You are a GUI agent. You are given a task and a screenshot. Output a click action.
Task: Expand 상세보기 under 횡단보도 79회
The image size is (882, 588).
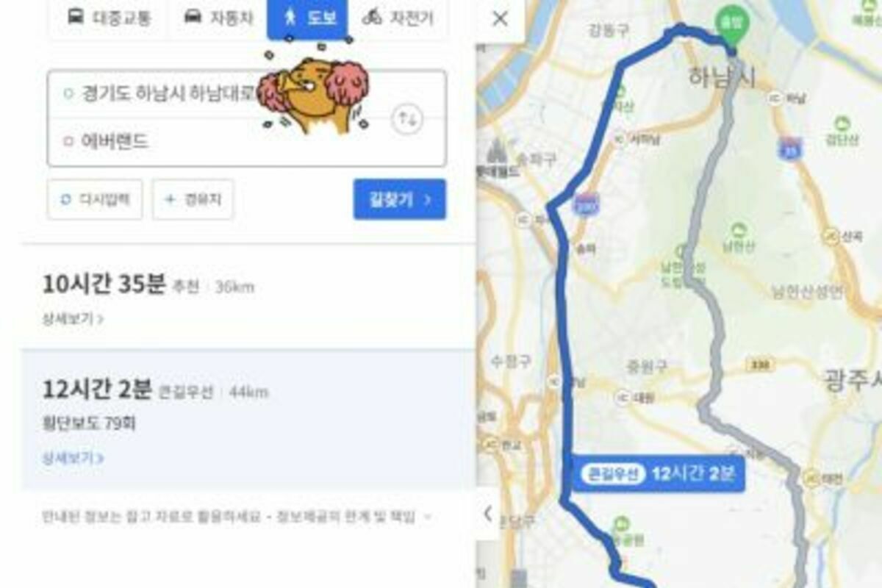73,458
